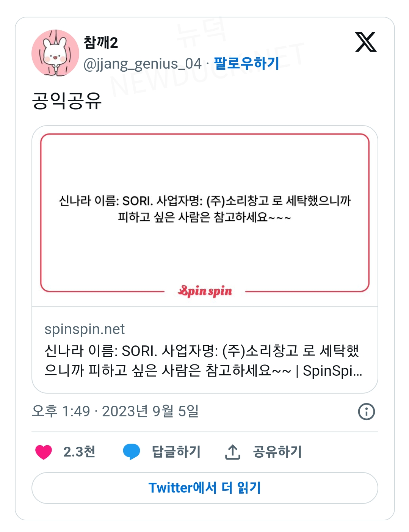Image resolution: width=409 pixels, height=532 pixels.
Task: Click the 팔로우하기 follow link
Action: tap(246, 63)
